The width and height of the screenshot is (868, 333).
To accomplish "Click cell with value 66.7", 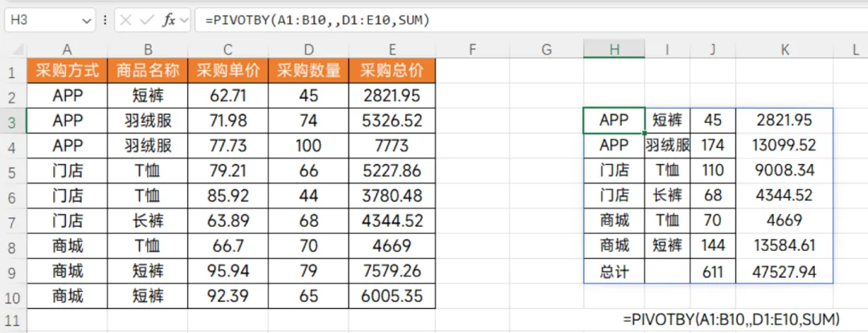I will tap(228, 246).
